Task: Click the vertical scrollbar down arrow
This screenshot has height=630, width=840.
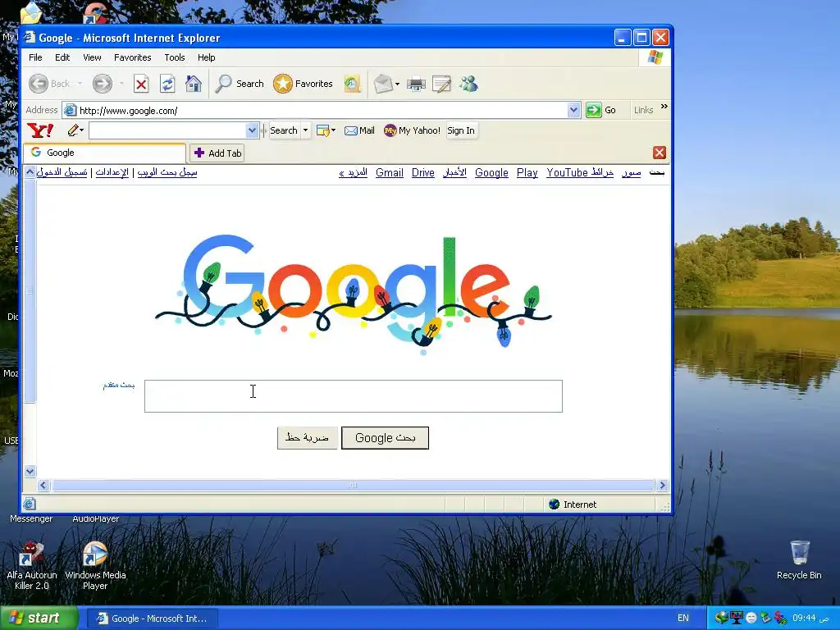Action: click(30, 472)
